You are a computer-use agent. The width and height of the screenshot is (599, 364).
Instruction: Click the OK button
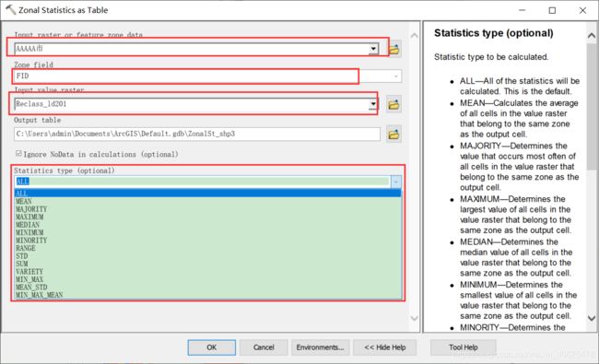212,347
